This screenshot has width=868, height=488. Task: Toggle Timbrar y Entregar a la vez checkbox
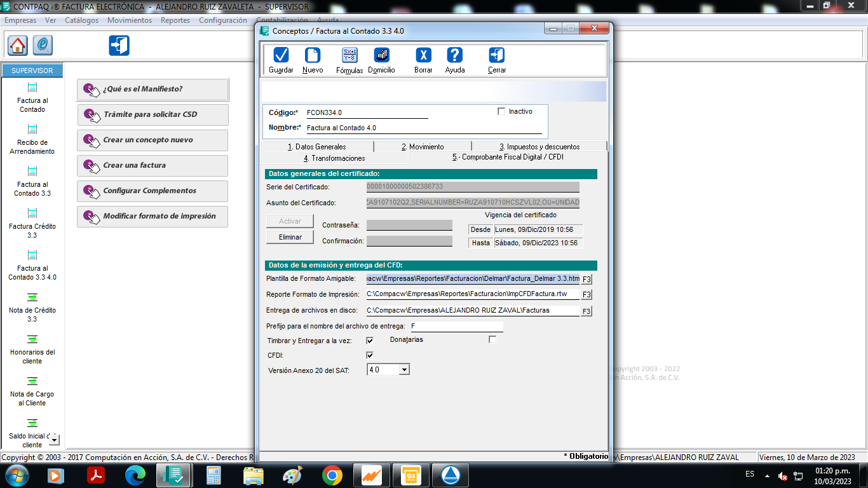[x=370, y=341]
